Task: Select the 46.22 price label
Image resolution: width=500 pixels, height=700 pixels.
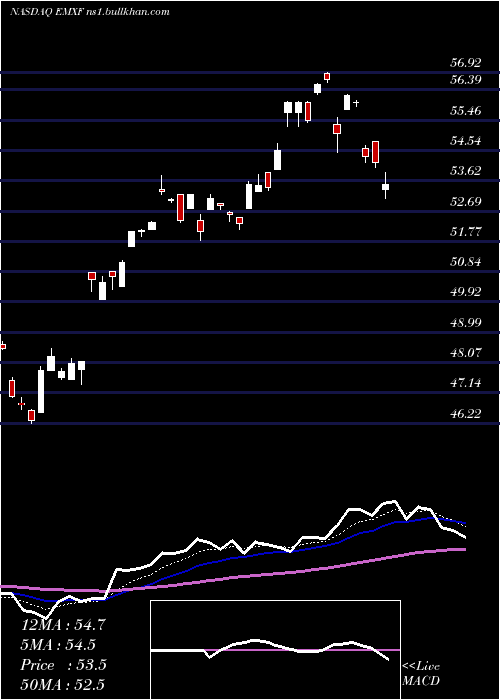Action: coord(465,413)
